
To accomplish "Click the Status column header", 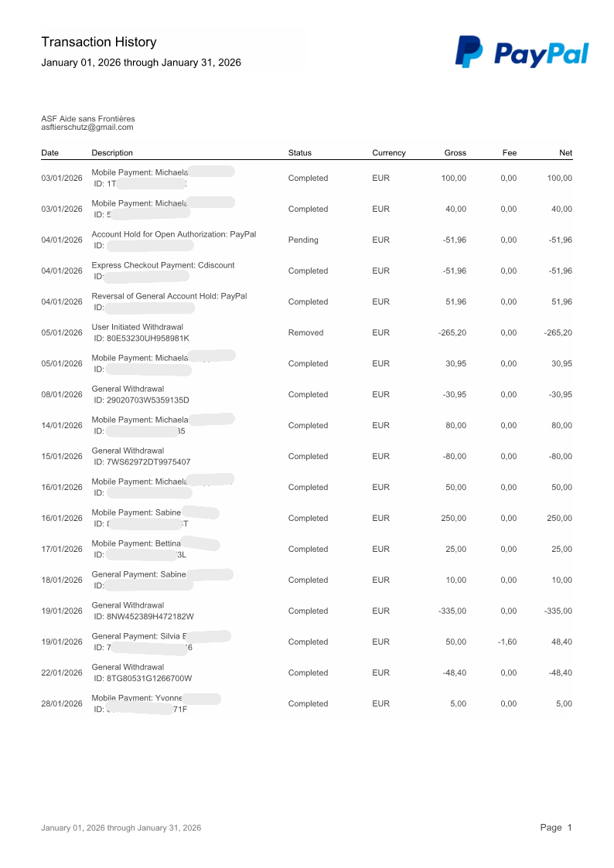I will pos(299,153).
